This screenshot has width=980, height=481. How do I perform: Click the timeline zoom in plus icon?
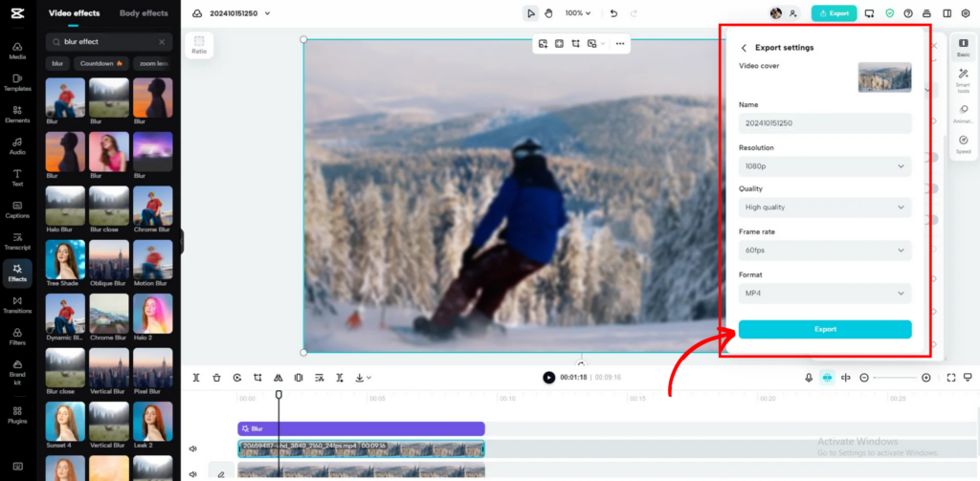click(926, 378)
